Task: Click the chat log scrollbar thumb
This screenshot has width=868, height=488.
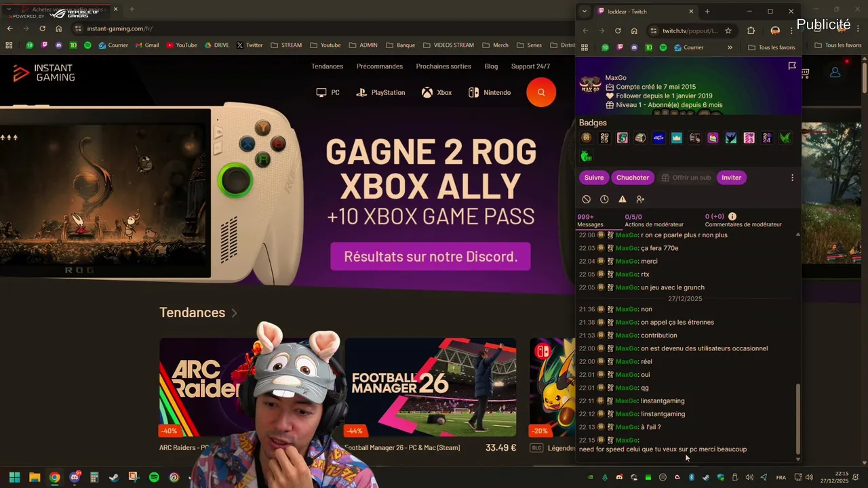Action: [797, 419]
